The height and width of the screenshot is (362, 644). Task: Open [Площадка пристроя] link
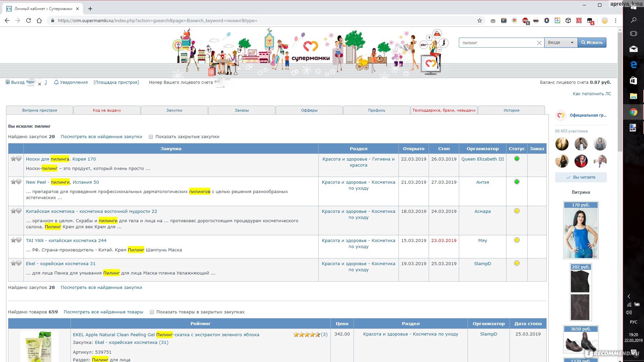pos(116,82)
